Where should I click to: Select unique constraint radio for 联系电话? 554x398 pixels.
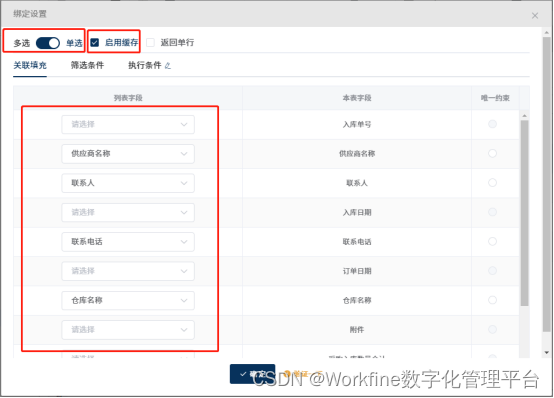(x=492, y=241)
